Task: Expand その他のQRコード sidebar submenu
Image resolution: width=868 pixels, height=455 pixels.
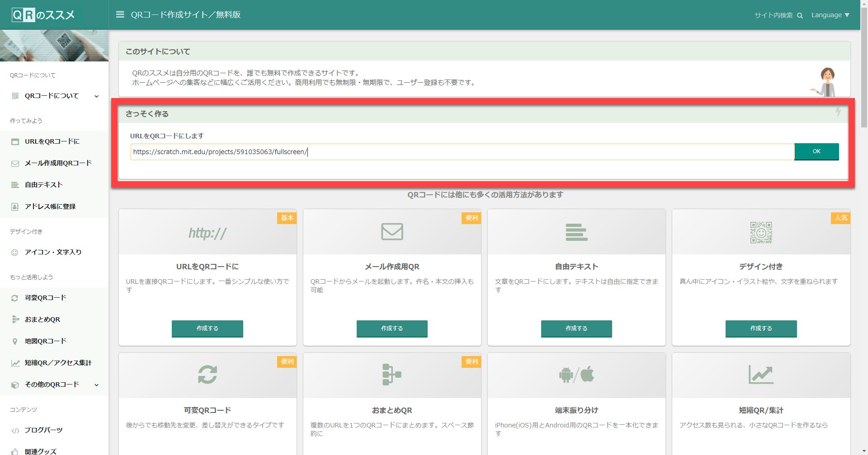Action: click(x=54, y=385)
